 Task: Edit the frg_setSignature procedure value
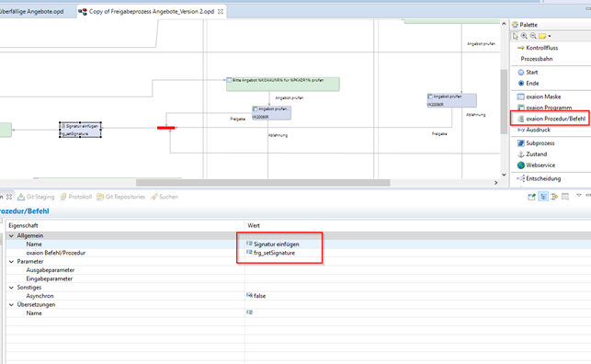point(274,253)
